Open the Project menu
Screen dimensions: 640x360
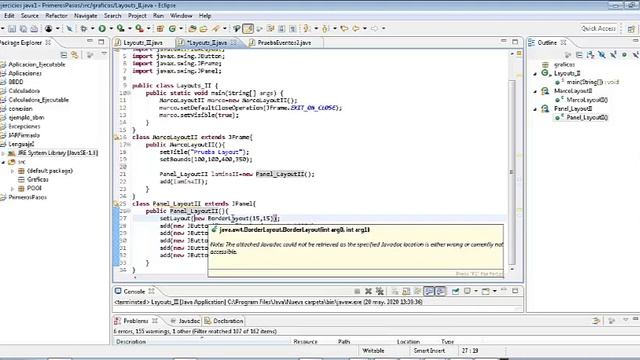pos(137,16)
